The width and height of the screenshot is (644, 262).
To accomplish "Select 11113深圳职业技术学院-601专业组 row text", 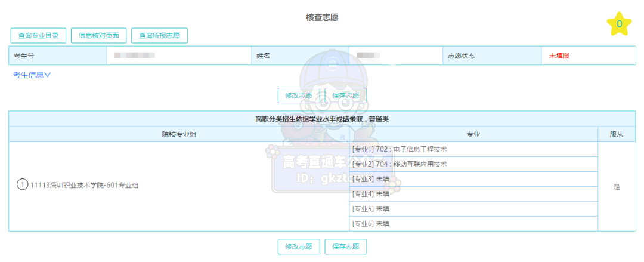I will tap(85, 186).
